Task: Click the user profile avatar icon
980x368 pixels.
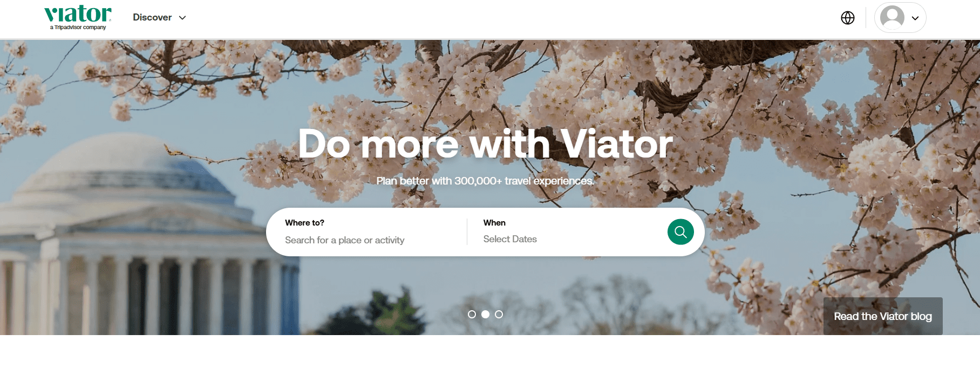Action: click(892, 17)
